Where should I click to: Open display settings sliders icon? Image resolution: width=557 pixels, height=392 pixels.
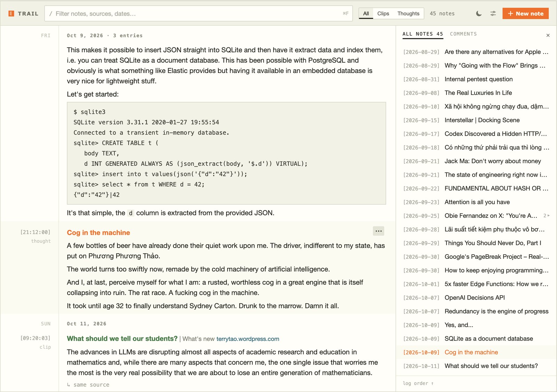pos(493,14)
